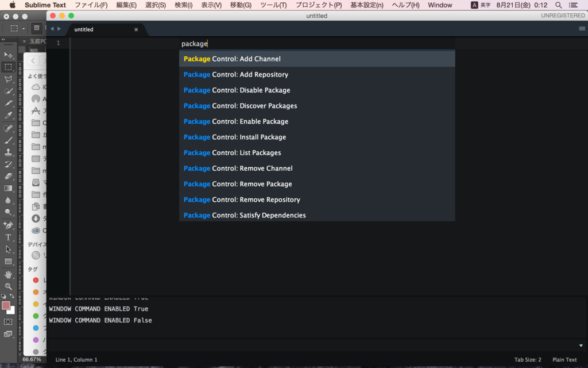Click New Selection mode button in options bar

point(36,28)
